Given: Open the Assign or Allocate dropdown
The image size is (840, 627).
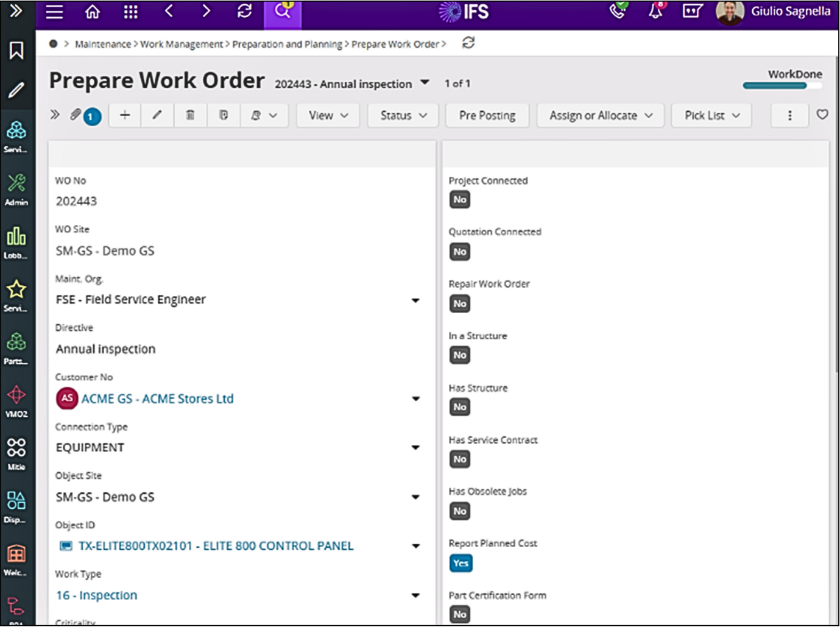Looking at the screenshot, I should pos(600,115).
